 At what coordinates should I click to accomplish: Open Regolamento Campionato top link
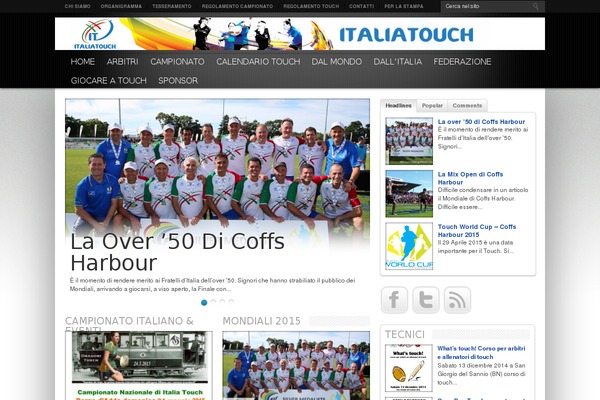237,6
